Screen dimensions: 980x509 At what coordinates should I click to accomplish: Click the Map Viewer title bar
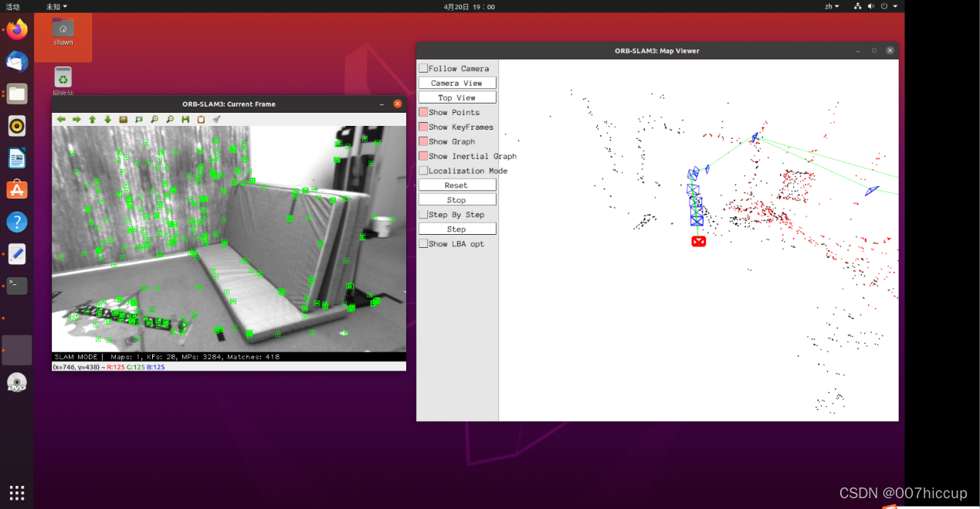pyautogui.click(x=657, y=50)
